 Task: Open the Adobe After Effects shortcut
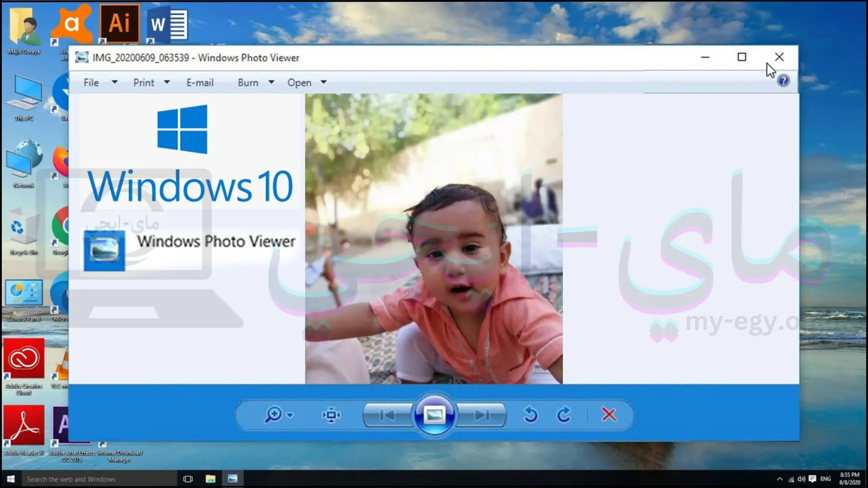[x=71, y=433]
